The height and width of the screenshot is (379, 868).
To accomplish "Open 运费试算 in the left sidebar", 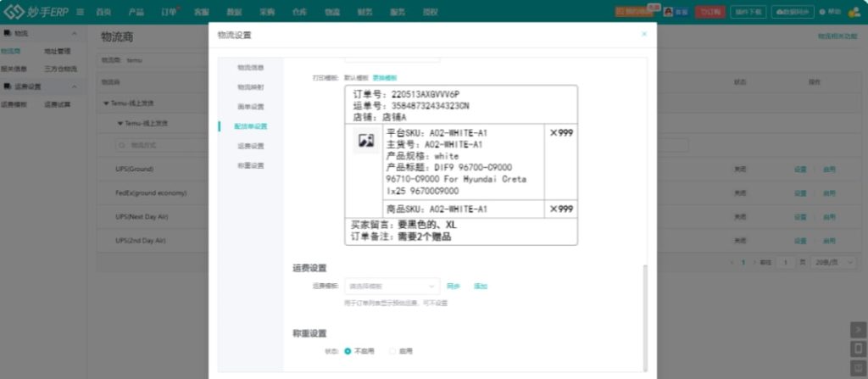I will 58,104.
